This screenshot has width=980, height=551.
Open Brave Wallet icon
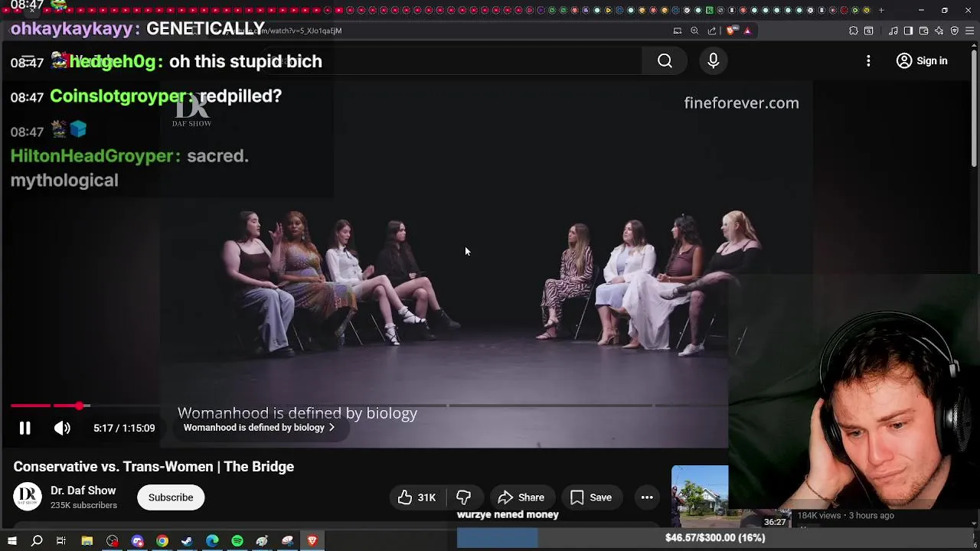[923, 31]
